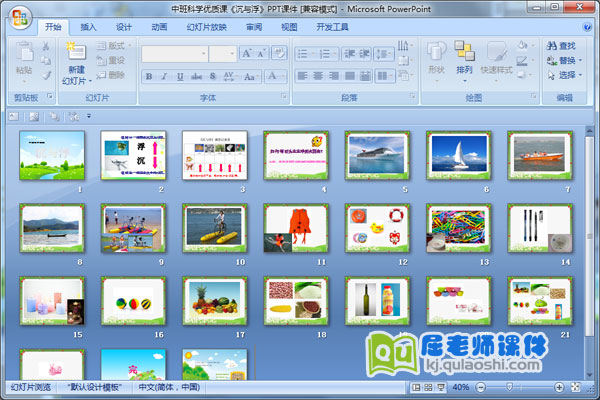Click the zoom out minus button
This screenshot has width=600, height=400.
[x=481, y=387]
